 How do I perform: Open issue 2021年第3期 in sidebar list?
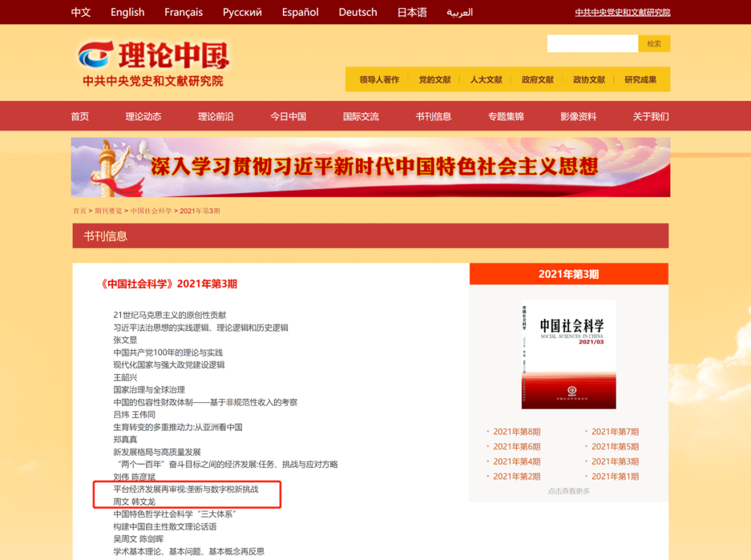615,461
